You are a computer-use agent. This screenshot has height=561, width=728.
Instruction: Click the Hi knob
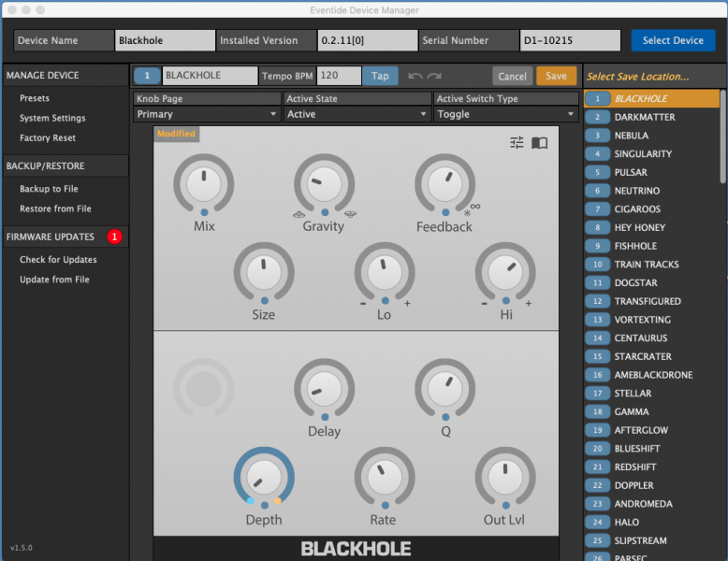pos(505,272)
